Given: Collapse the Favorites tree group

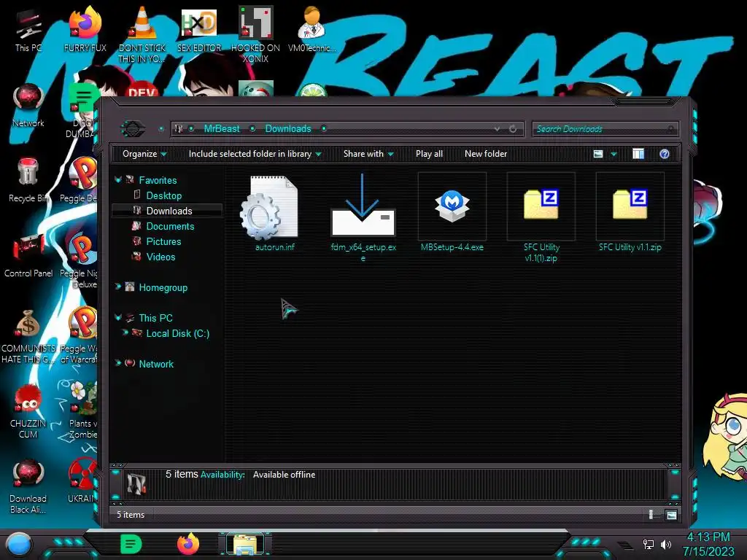Looking at the screenshot, I should coord(118,180).
